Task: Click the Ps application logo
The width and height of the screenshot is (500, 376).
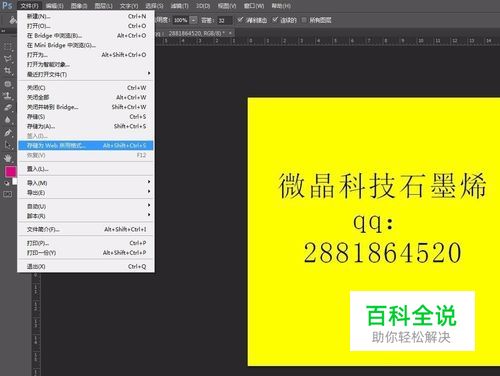Action: [7, 5]
